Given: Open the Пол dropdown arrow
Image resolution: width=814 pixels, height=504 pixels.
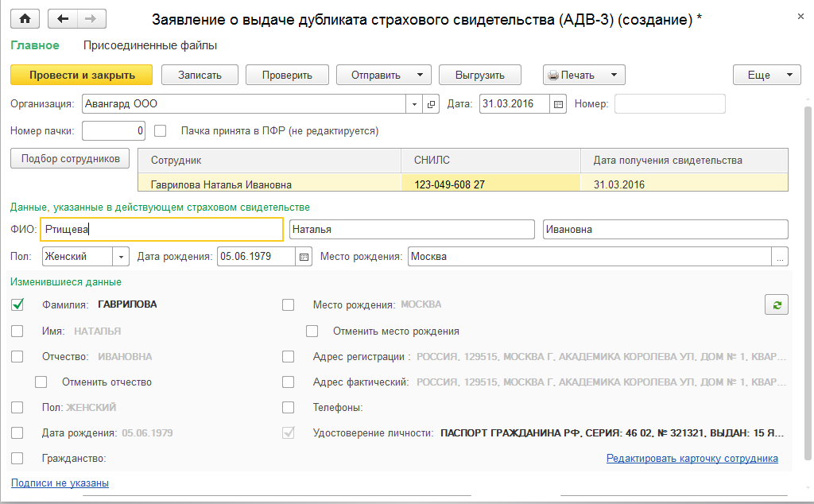Looking at the screenshot, I should [121, 257].
